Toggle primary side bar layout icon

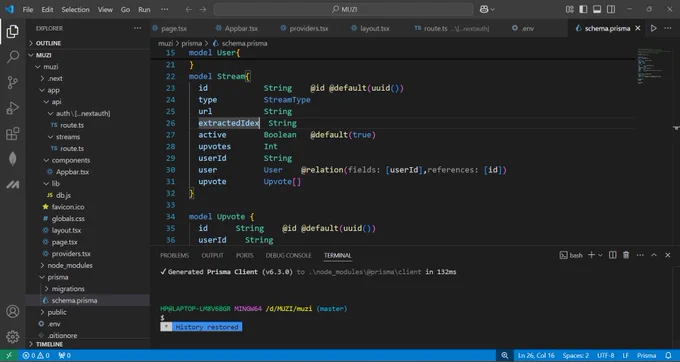pos(583,9)
